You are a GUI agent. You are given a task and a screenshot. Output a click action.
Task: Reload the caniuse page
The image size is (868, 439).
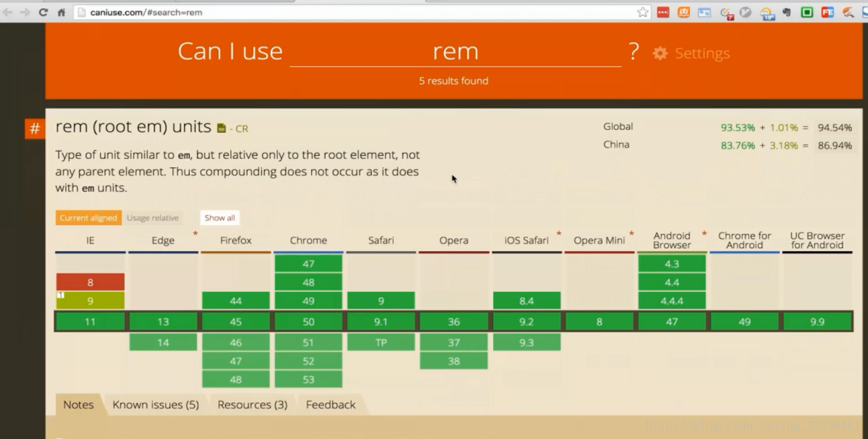tap(44, 12)
